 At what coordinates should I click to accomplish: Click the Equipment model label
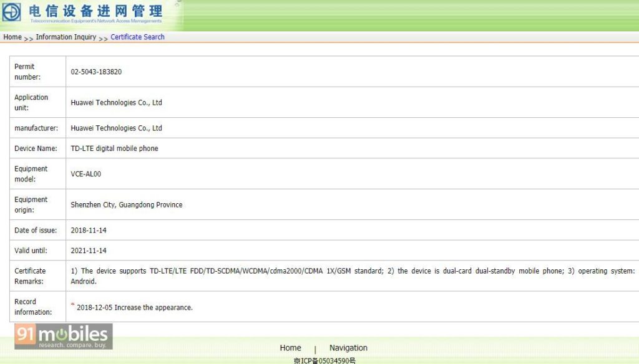click(x=31, y=174)
